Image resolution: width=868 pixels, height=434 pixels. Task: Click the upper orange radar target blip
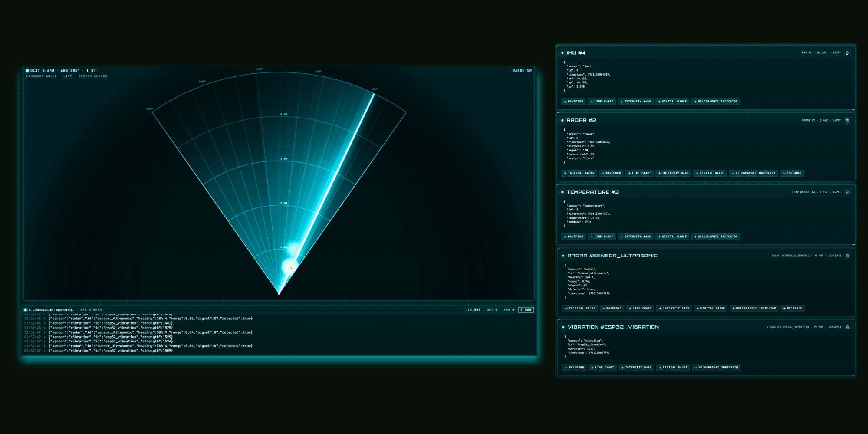click(x=293, y=249)
